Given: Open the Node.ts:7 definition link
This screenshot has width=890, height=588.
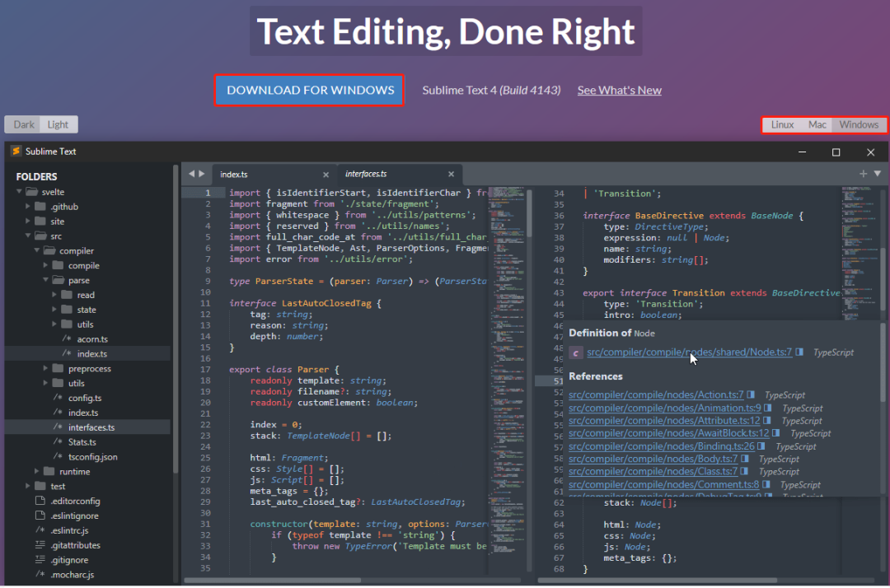Looking at the screenshot, I should 689,352.
